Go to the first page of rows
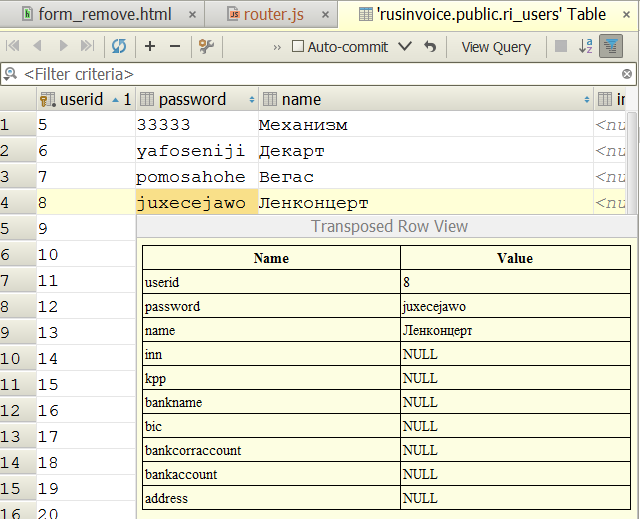640x519 pixels. [x=13, y=47]
